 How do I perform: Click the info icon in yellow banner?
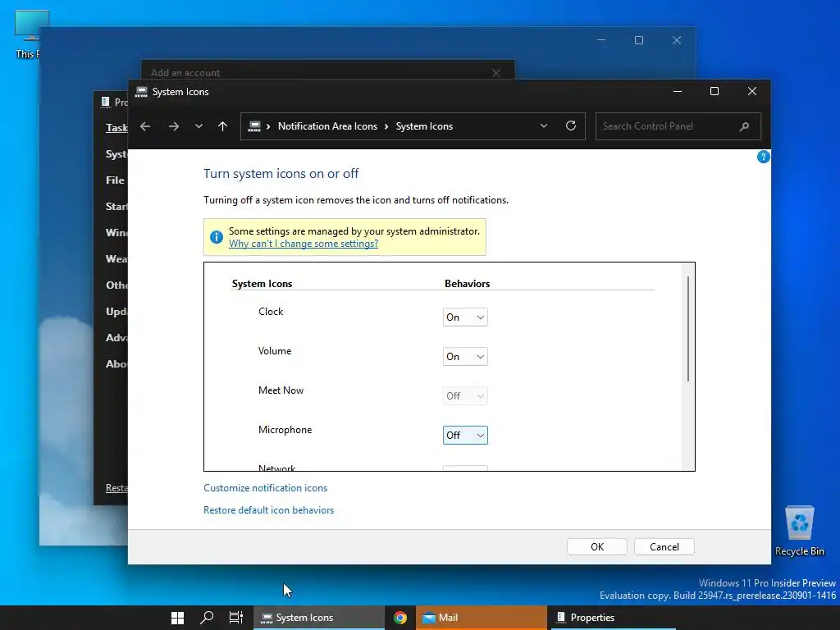point(217,237)
